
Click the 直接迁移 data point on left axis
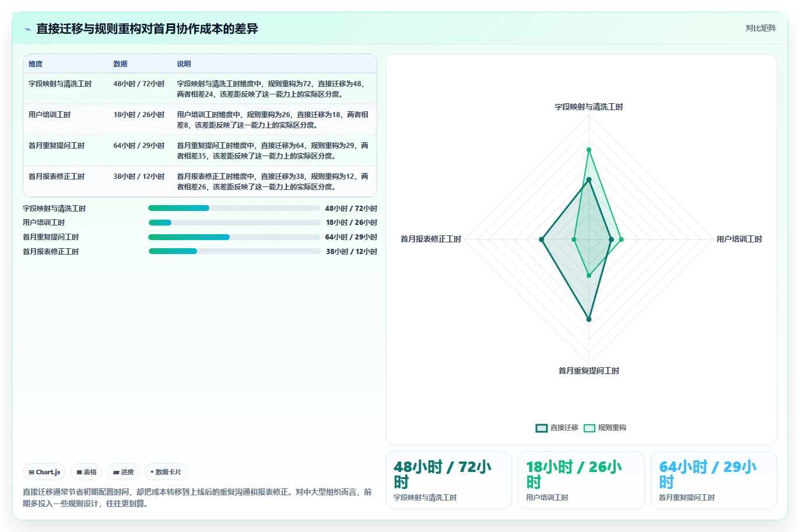coord(542,239)
